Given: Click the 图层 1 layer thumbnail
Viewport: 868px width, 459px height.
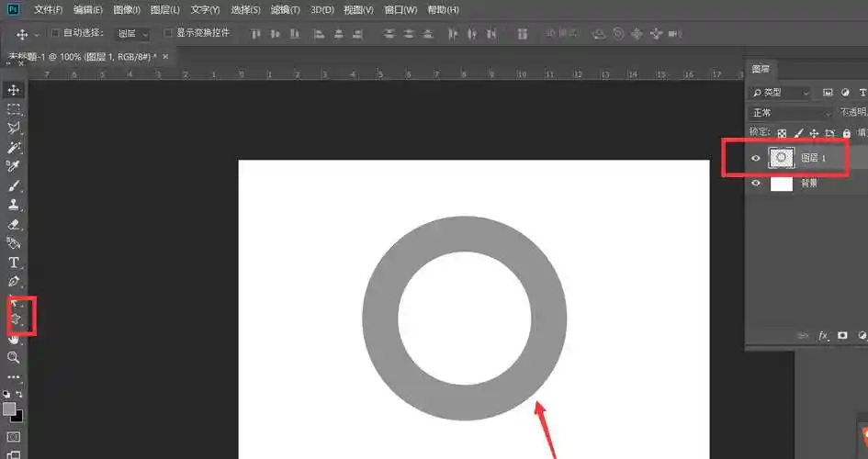Looking at the screenshot, I should click(782, 158).
